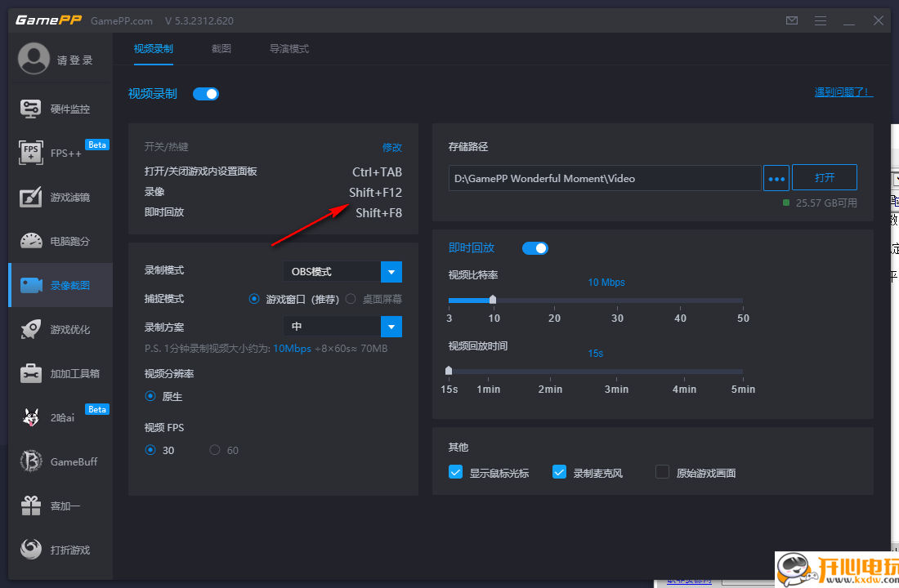Open the FPS++ sidebar icon

click(x=30, y=153)
